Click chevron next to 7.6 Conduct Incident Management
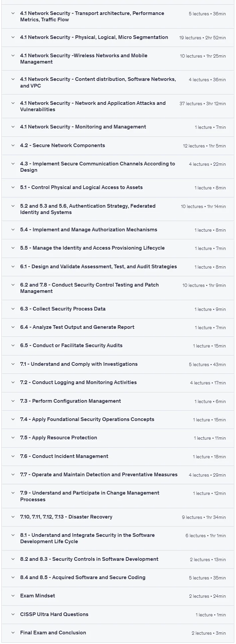Screen dimensions: 236x644 click(13, 456)
